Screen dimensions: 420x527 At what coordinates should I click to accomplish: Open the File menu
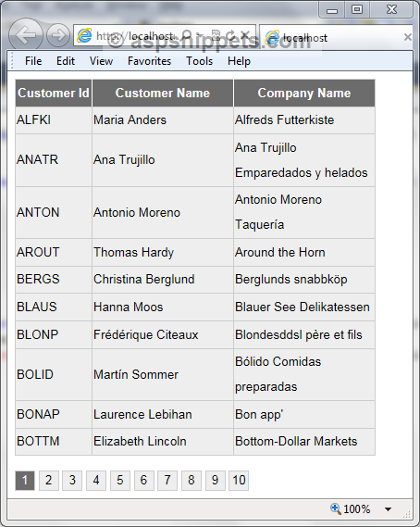click(x=33, y=61)
